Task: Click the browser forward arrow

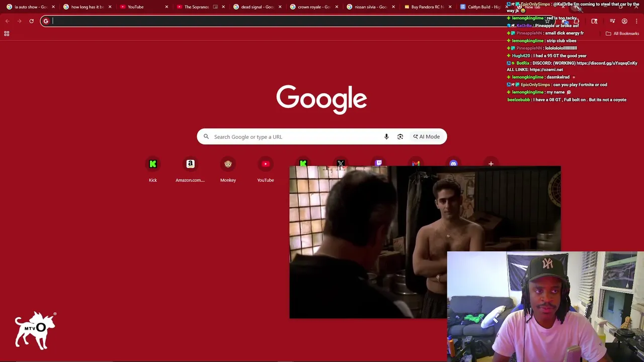Action: coord(20,21)
